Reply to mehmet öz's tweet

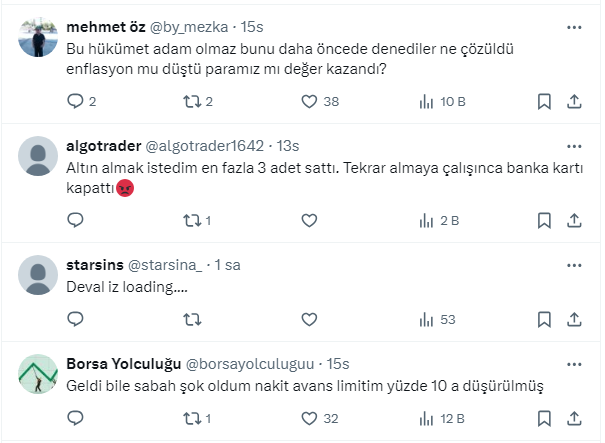click(75, 101)
